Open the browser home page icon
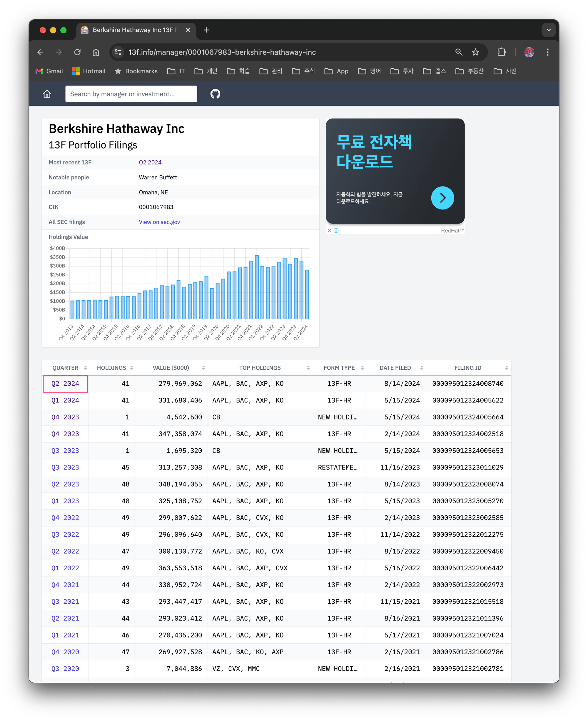588x721 pixels. (96, 52)
